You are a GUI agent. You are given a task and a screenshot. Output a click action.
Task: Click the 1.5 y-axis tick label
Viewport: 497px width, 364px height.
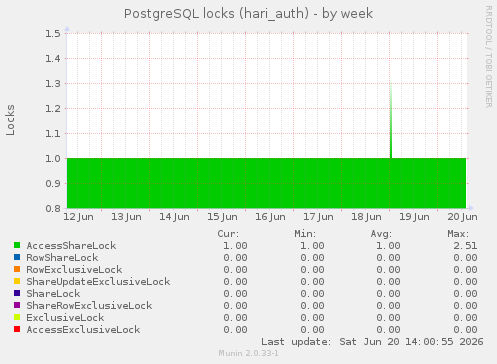coord(53,33)
